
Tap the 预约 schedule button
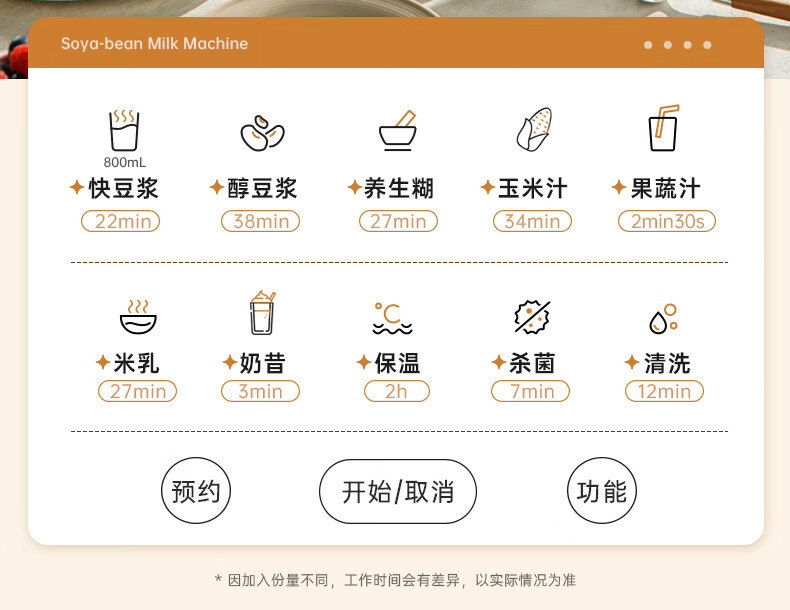pyautogui.click(x=196, y=491)
